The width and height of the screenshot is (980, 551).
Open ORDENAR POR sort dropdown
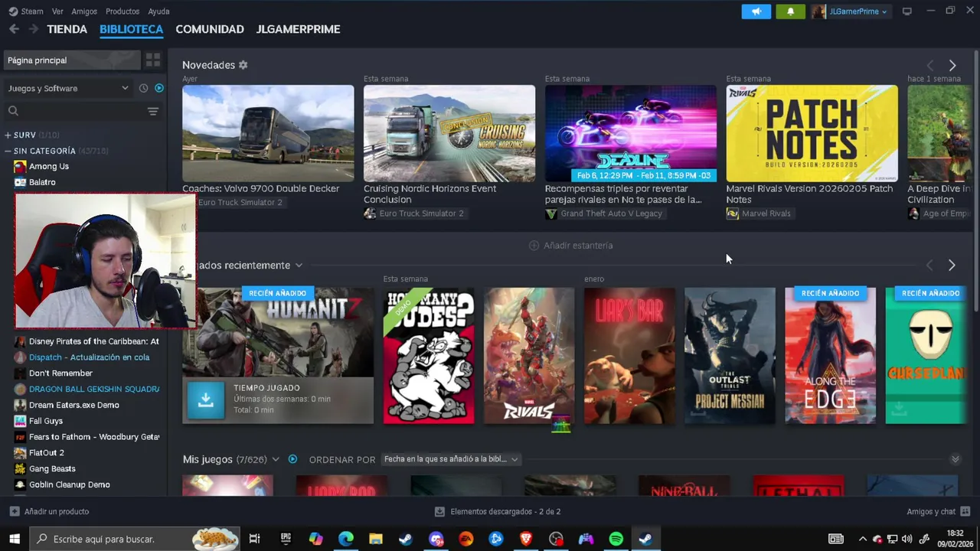(x=451, y=459)
